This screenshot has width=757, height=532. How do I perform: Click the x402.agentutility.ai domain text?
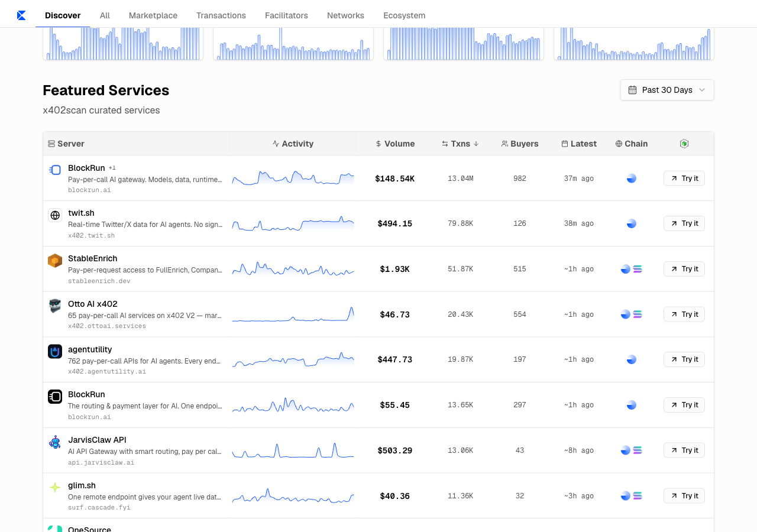pos(107,371)
